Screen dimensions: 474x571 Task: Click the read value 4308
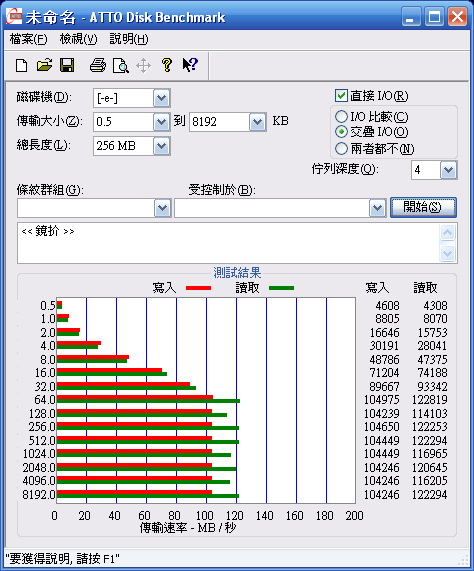[x=435, y=306]
